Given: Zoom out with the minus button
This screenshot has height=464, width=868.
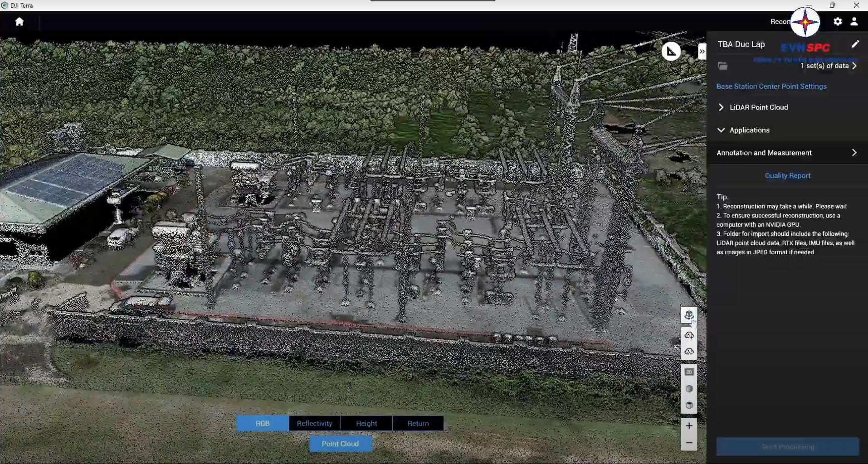Looking at the screenshot, I should [x=689, y=443].
